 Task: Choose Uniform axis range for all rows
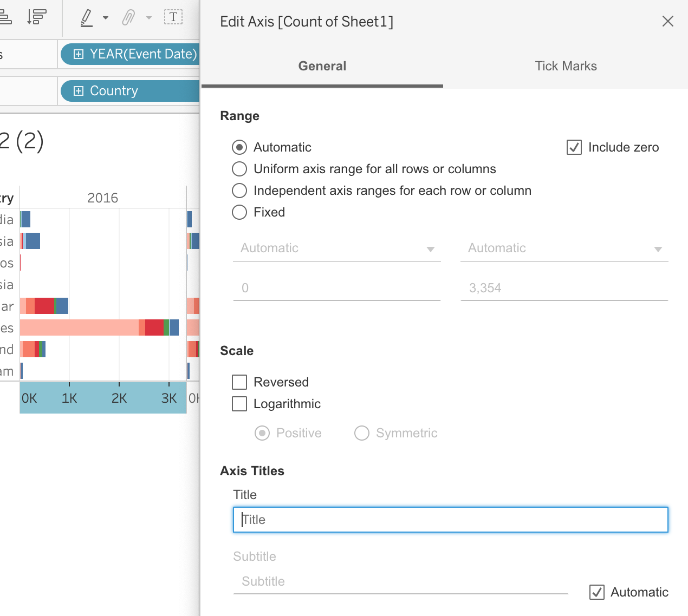[x=239, y=169]
